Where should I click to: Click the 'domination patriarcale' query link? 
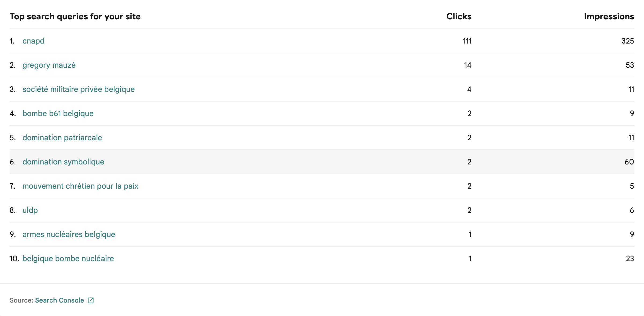pyautogui.click(x=62, y=138)
